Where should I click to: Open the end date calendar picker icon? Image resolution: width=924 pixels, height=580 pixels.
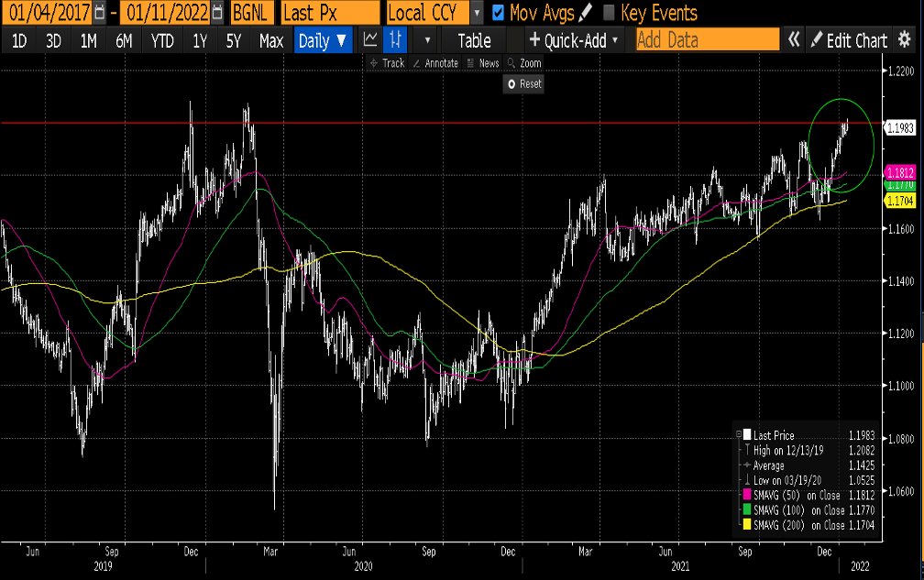pos(216,13)
